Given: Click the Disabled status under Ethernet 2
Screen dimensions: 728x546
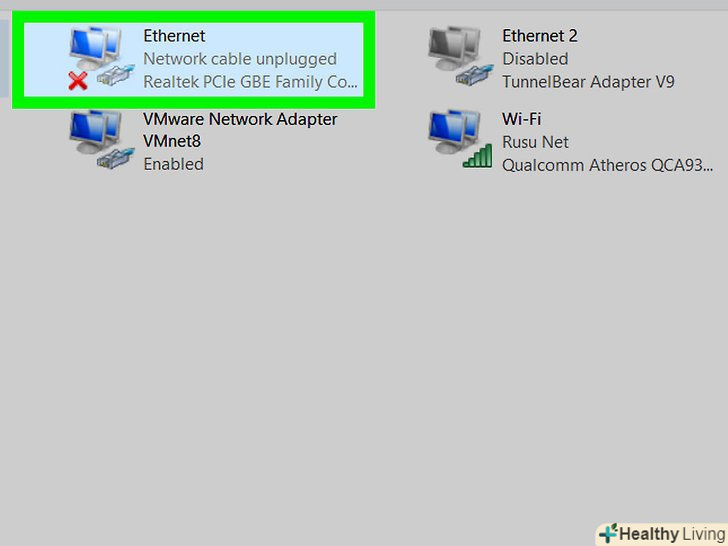Looking at the screenshot, I should click(x=535, y=59).
